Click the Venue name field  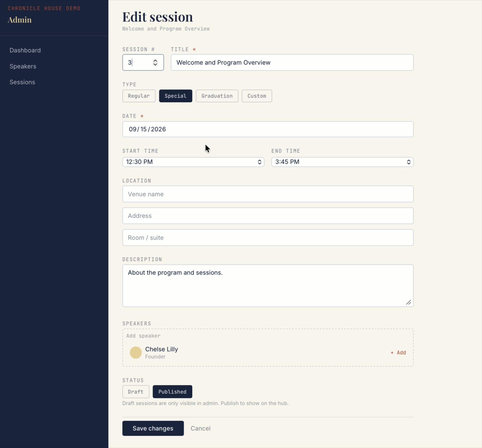(x=268, y=194)
